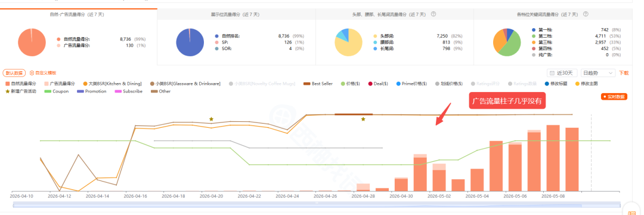Image resolution: width=644 pixels, height=215 pixels.
Task: Switch to 自然-广告流量得分 tab
Action: 79,14
